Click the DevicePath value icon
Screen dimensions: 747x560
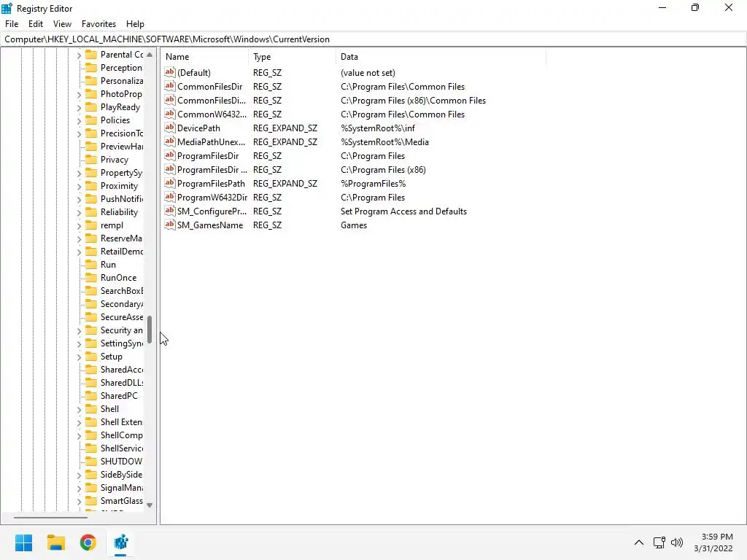[x=169, y=128]
